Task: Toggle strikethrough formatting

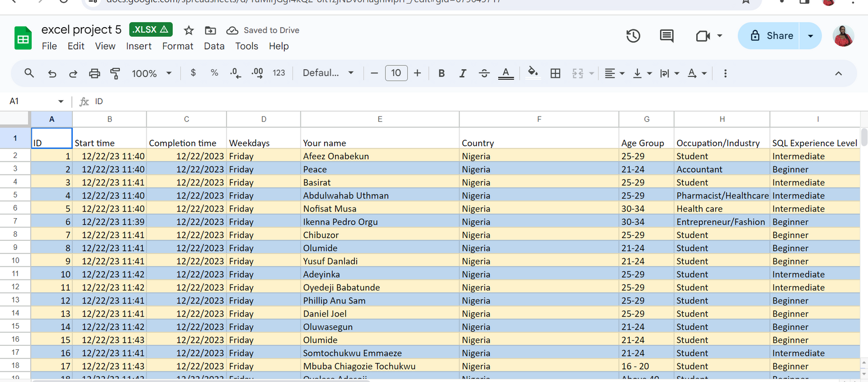Action: (484, 73)
